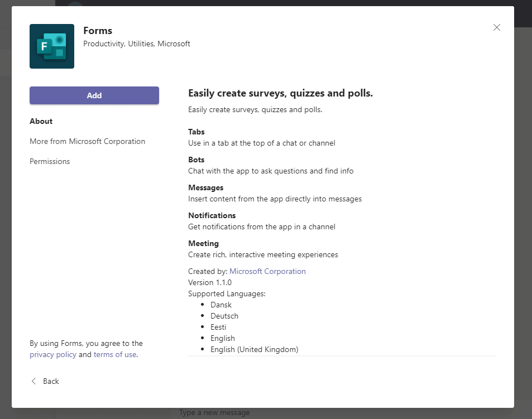Click the Bots capability heading

[196, 160]
